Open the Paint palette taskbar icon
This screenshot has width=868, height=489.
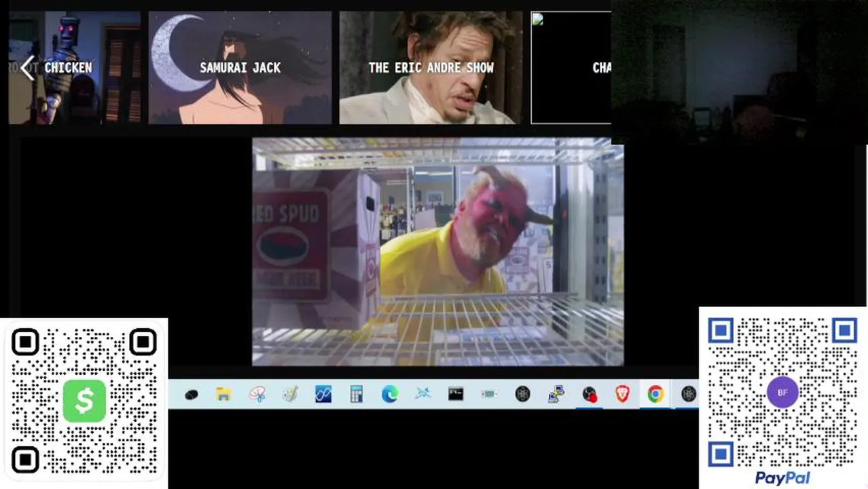click(x=290, y=394)
